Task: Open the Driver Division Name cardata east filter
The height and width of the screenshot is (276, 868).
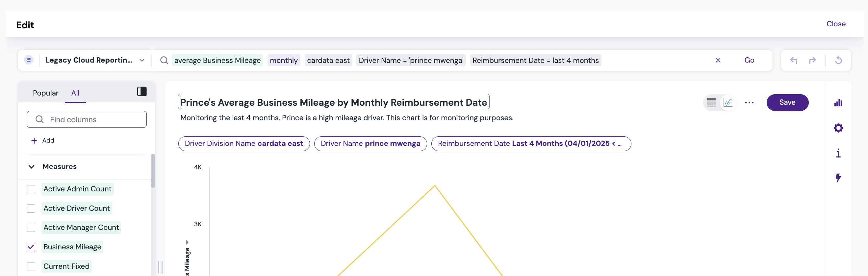Action: 244,144
